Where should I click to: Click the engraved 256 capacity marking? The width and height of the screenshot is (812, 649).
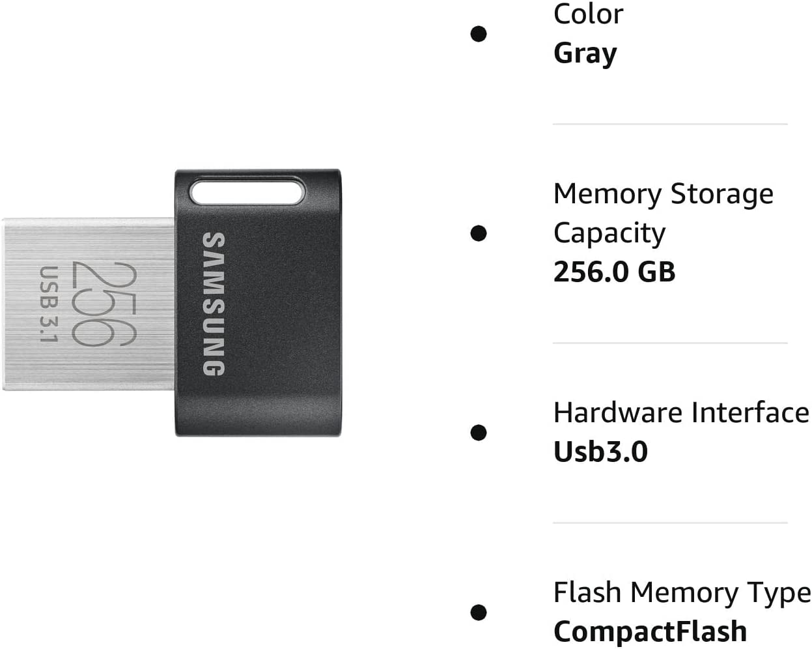[x=103, y=304]
